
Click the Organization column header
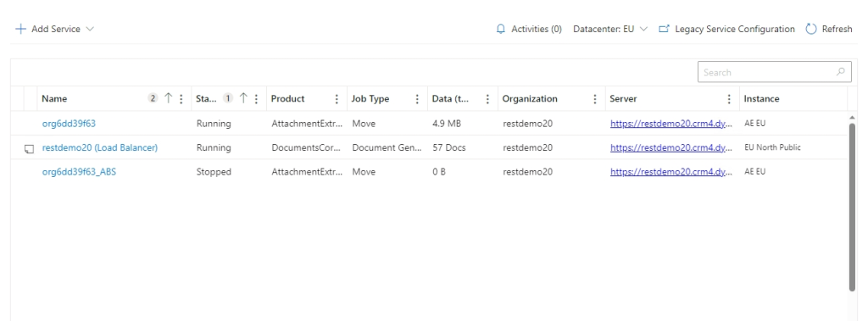[530, 98]
